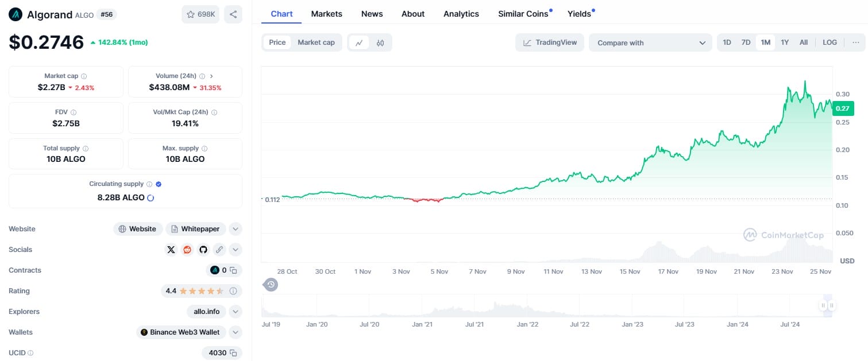Open the GitHub social link
The image size is (868, 361).
[x=203, y=250]
